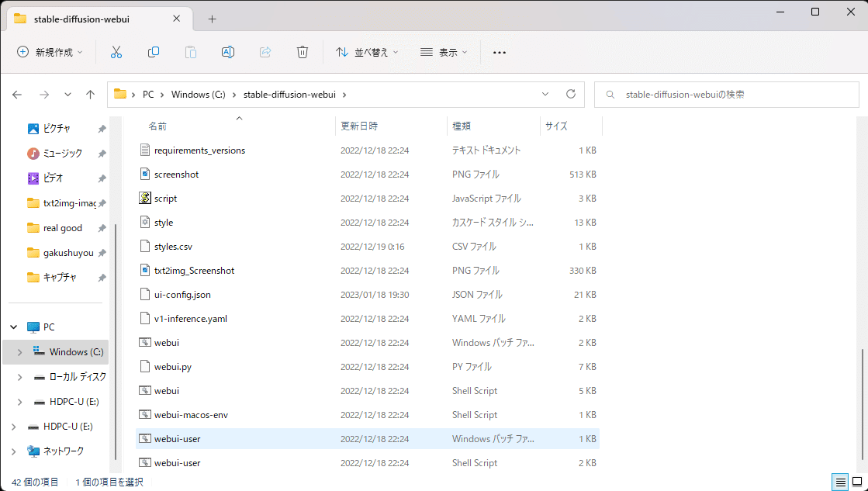Click the folder icon in address bar
This screenshot has width=868, height=491.
[x=120, y=94]
